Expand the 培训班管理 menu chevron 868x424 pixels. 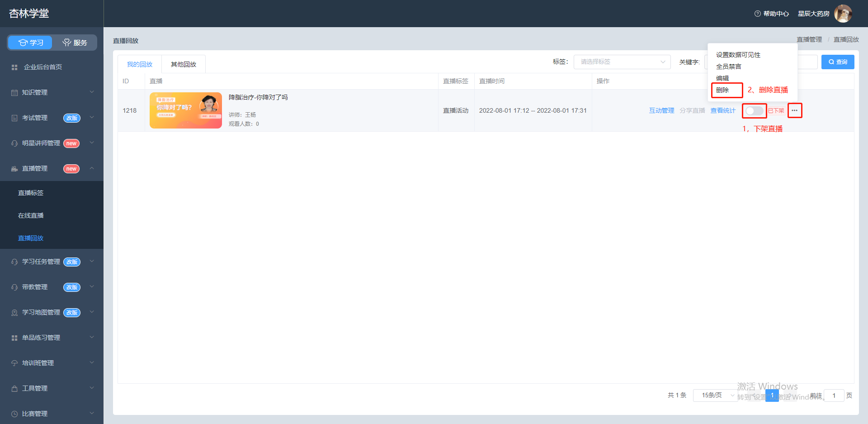point(92,362)
